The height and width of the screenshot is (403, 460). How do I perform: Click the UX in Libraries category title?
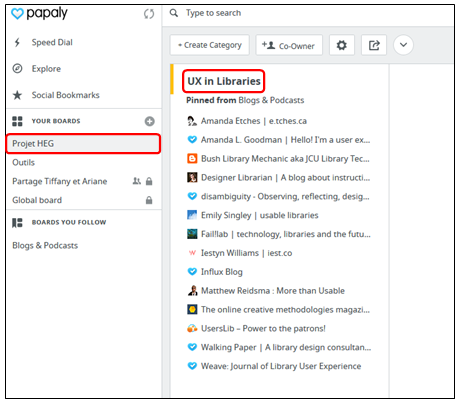[224, 81]
